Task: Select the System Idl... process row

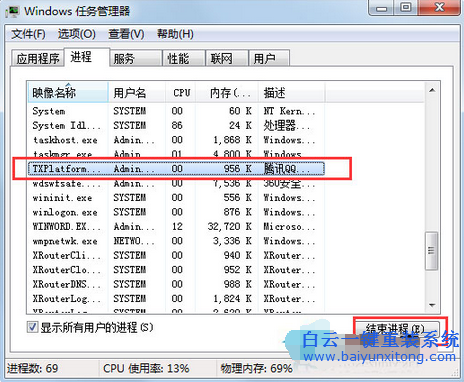Action: 176,125
